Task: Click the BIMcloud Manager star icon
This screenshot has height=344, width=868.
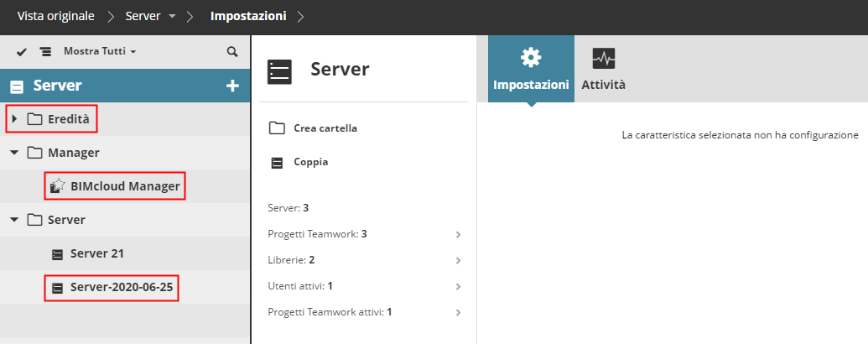Action: click(58, 186)
